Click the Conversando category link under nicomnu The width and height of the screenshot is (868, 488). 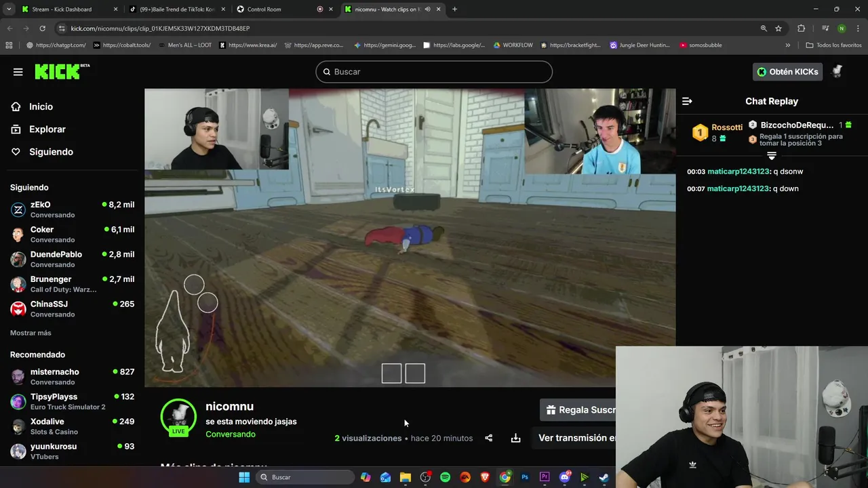tap(231, 434)
